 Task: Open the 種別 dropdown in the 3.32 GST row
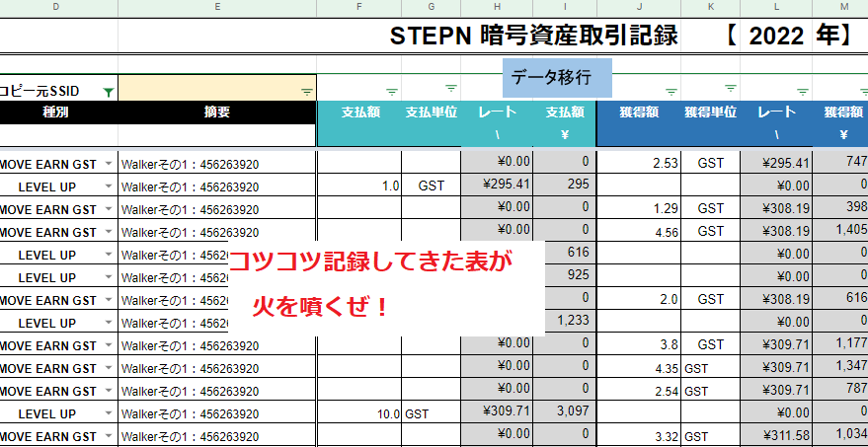[109, 436]
